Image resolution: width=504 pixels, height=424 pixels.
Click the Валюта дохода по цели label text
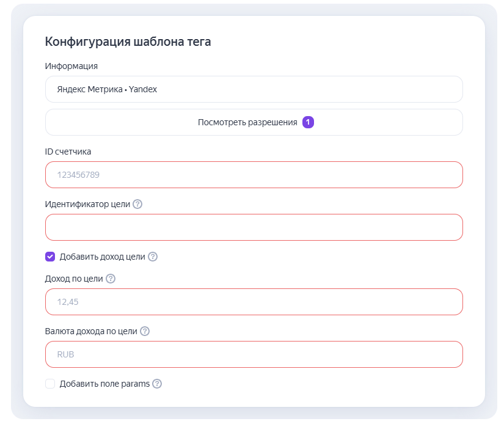coord(91,331)
